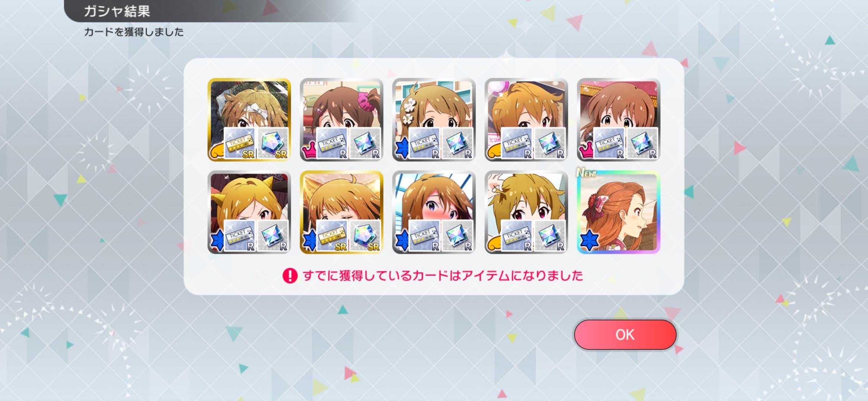The width and height of the screenshot is (868, 401).
Task: Click the R ticket icon on horned girl card
Action: coord(240,236)
